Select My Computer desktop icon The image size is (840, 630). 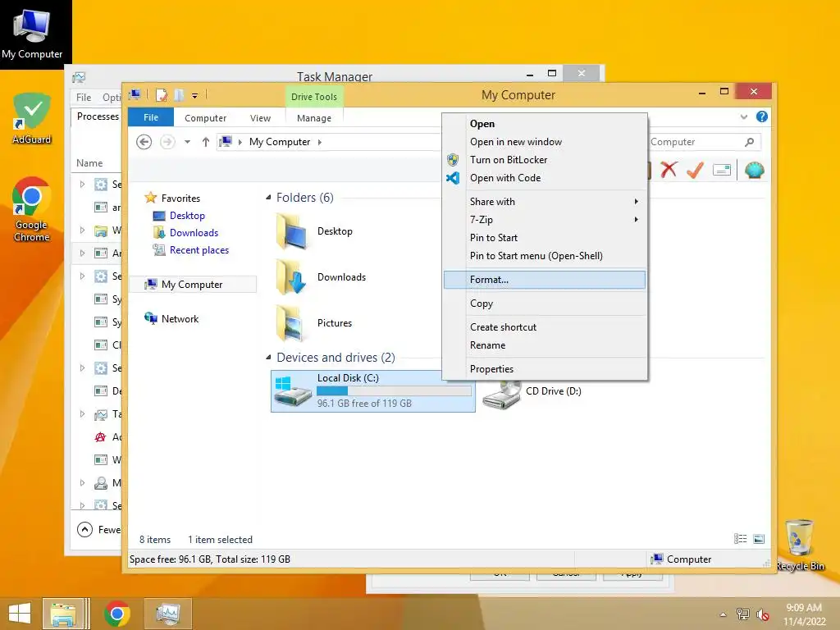(32, 34)
